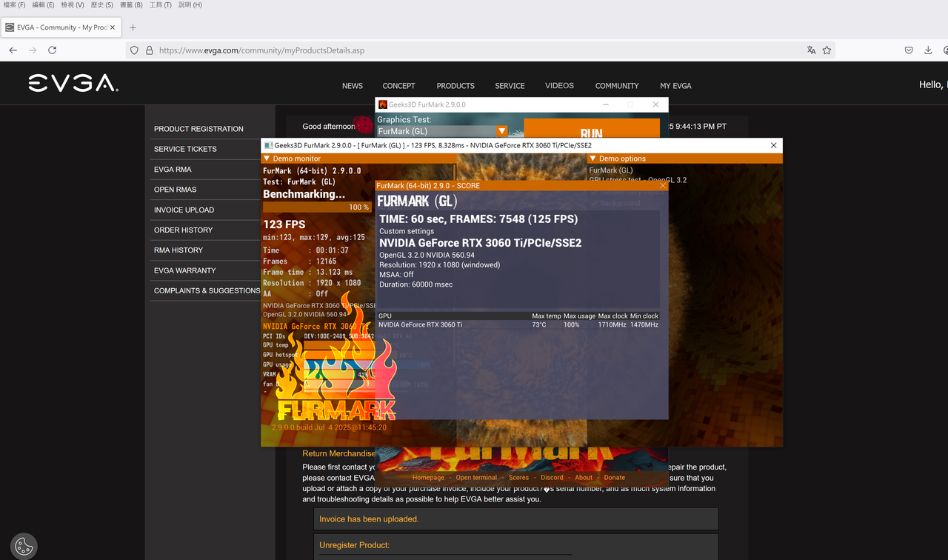Open the FurMark About link
The image size is (948, 560).
[584, 478]
